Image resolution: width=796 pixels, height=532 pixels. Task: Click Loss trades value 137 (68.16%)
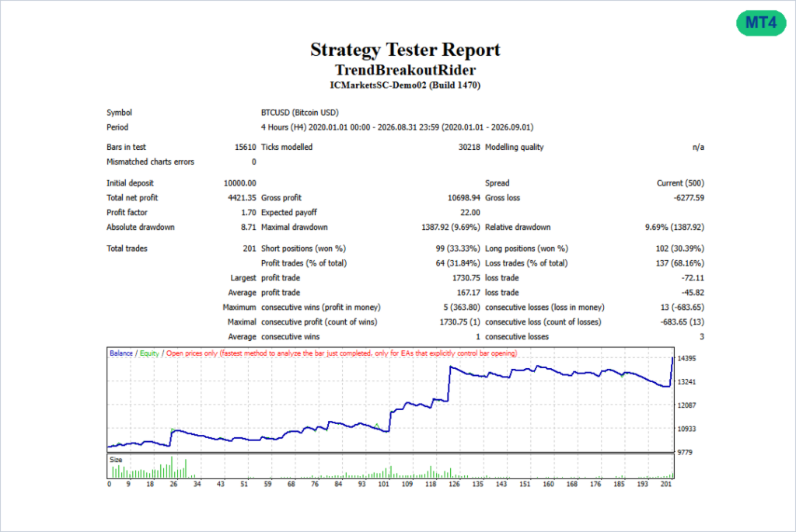[679, 263]
